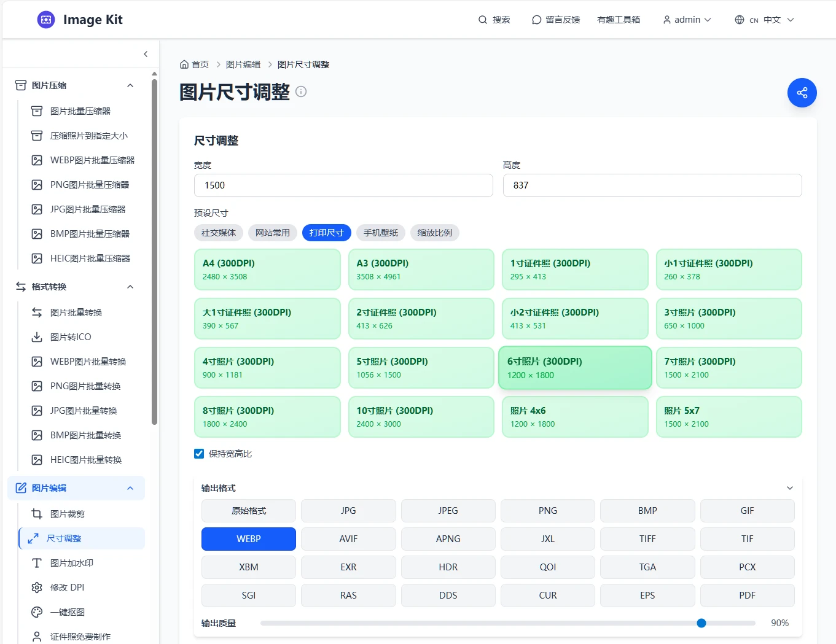Screen dimensions: 836x644
Task: Click the Image Kit logo icon
Action: [x=46, y=20]
